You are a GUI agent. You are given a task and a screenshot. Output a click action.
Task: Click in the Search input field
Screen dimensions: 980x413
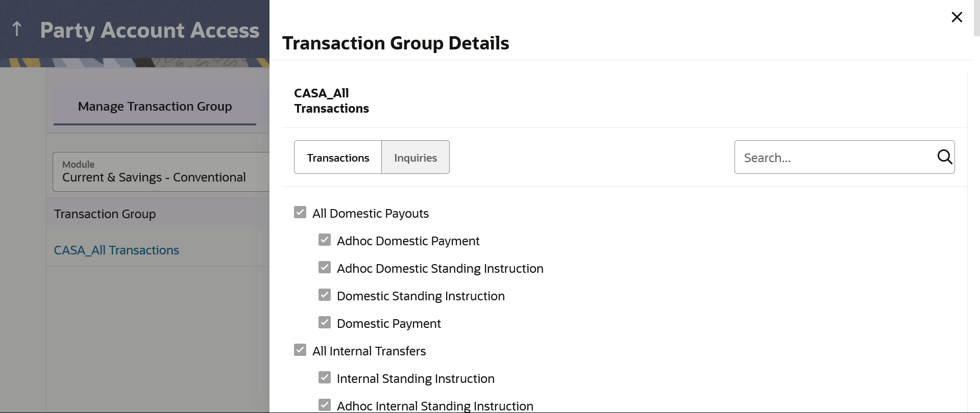click(837, 158)
